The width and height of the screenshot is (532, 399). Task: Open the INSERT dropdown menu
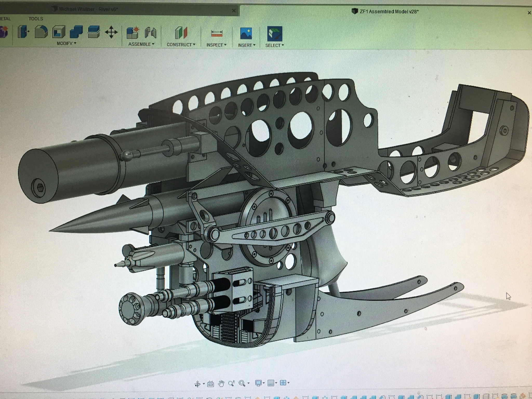[x=247, y=45]
